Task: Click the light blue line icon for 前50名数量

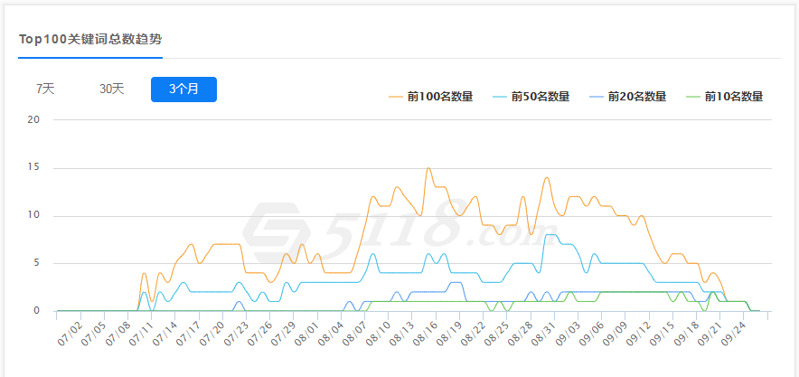Action: pyautogui.click(x=500, y=96)
